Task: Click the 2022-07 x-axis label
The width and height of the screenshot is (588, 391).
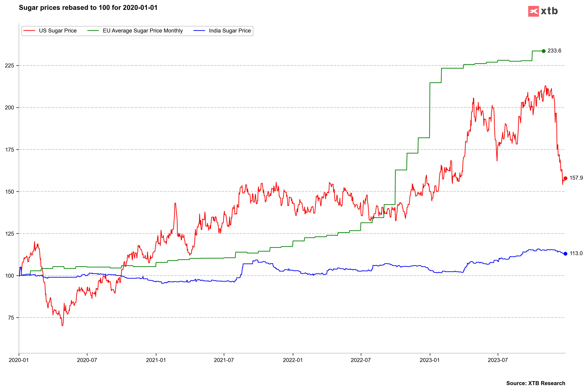Action: (360, 360)
